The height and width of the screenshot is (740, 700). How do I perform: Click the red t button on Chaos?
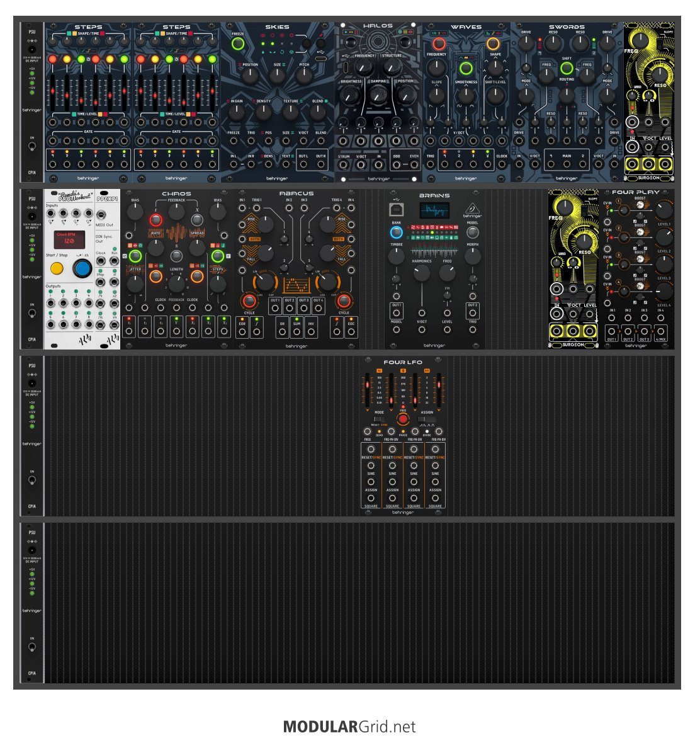coord(156,219)
